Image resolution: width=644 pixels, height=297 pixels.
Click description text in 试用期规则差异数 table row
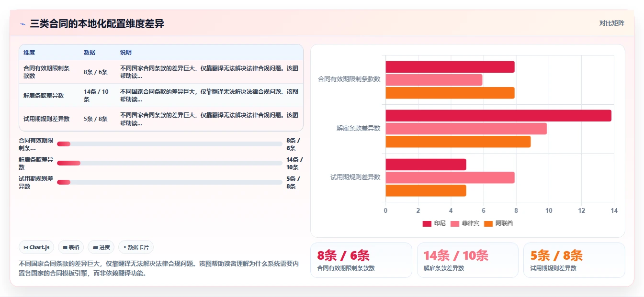(209, 119)
